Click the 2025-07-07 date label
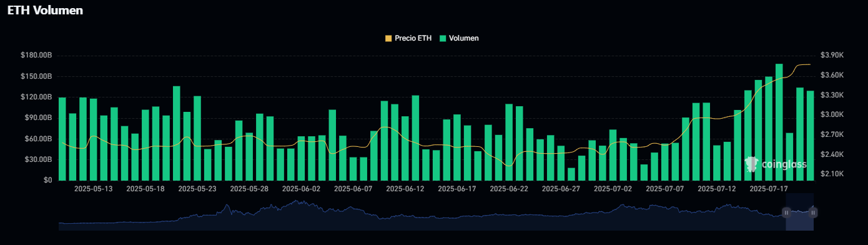The image size is (868, 245). pyautogui.click(x=665, y=188)
